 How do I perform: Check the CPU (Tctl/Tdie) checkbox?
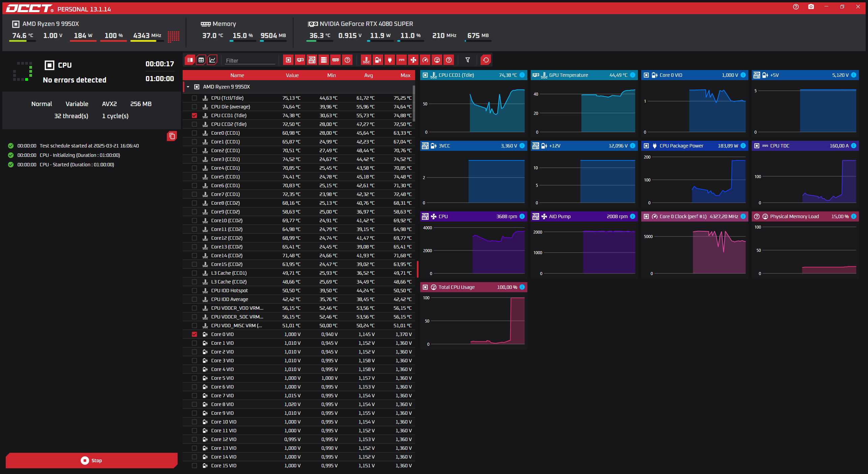pyautogui.click(x=194, y=98)
